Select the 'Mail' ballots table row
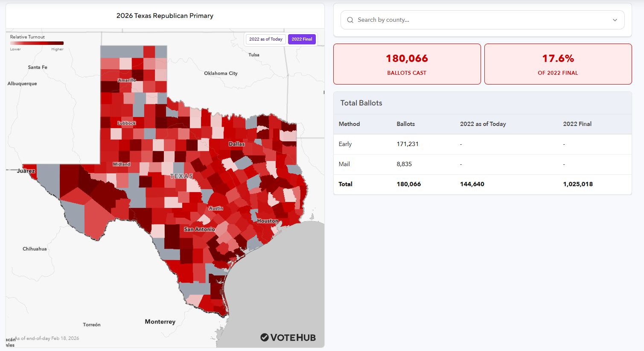This screenshot has height=351, width=644. 482,164
